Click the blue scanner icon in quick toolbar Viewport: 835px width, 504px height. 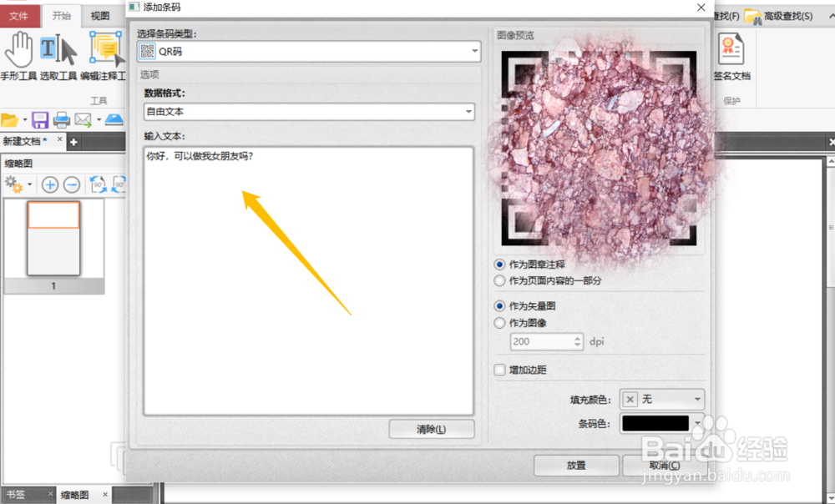click(114, 119)
